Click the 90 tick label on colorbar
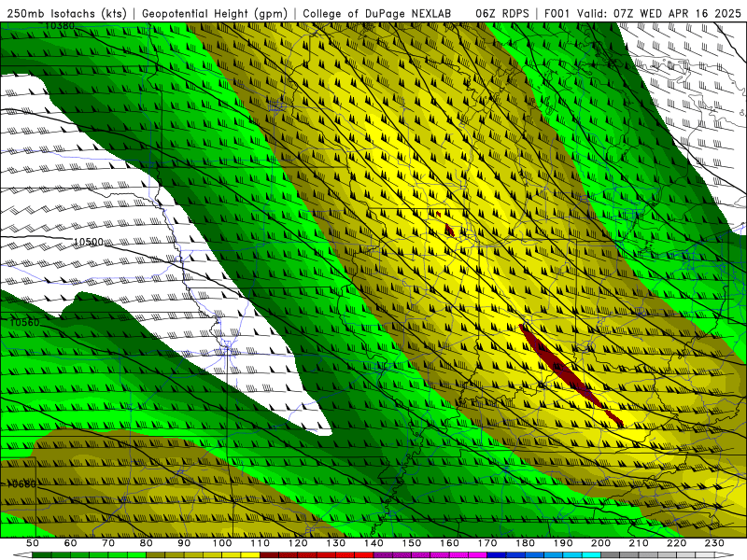 click(x=184, y=543)
